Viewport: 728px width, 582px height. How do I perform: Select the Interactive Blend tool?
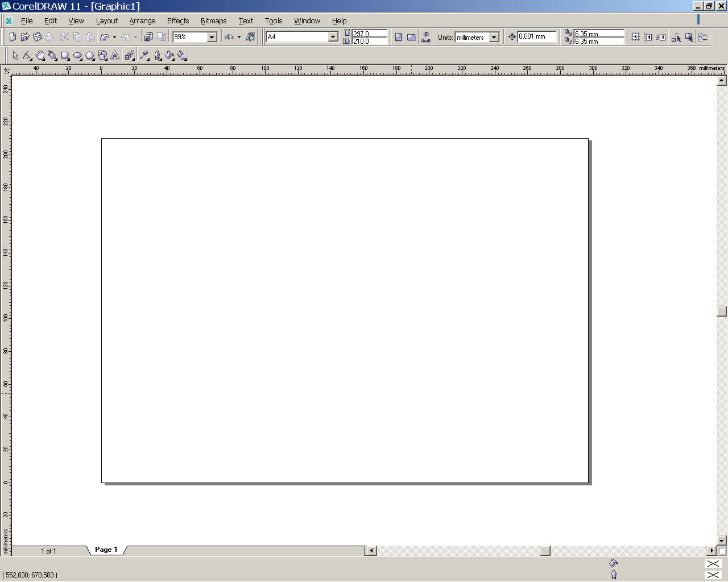pyautogui.click(x=130, y=55)
